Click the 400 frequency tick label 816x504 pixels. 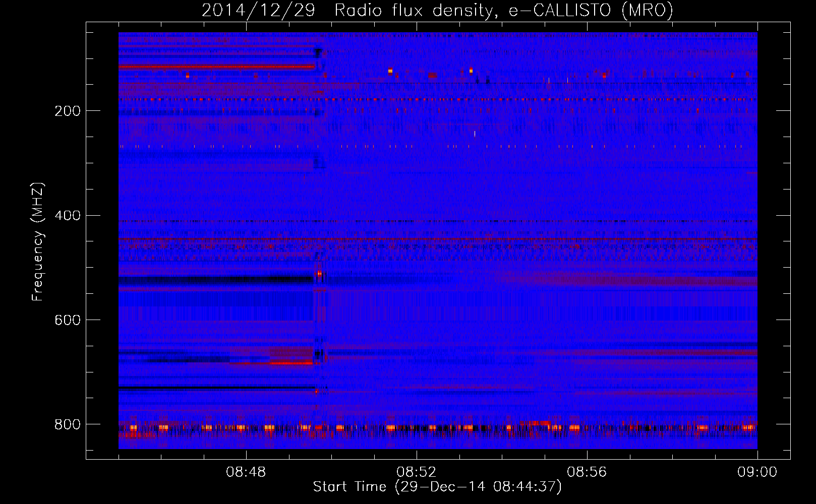point(68,216)
